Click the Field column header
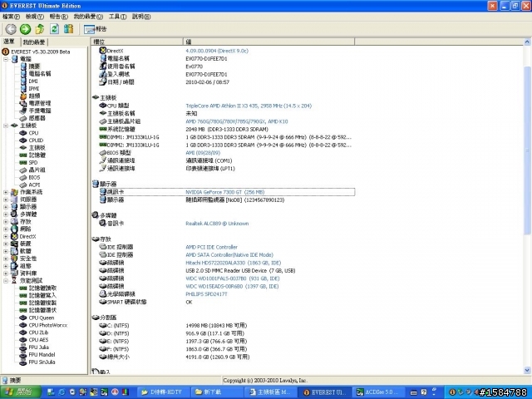Screen dimensions: 532x399 (x=137, y=42)
